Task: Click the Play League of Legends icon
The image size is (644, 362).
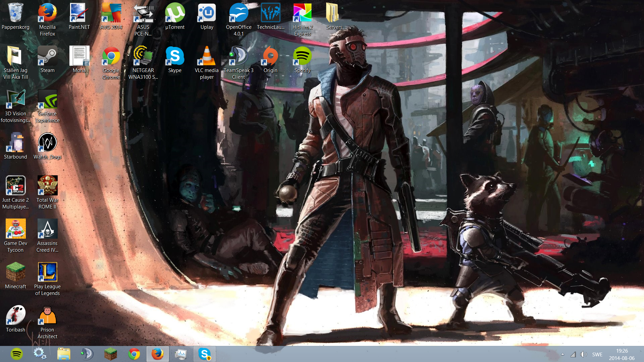Action: point(47,279)
